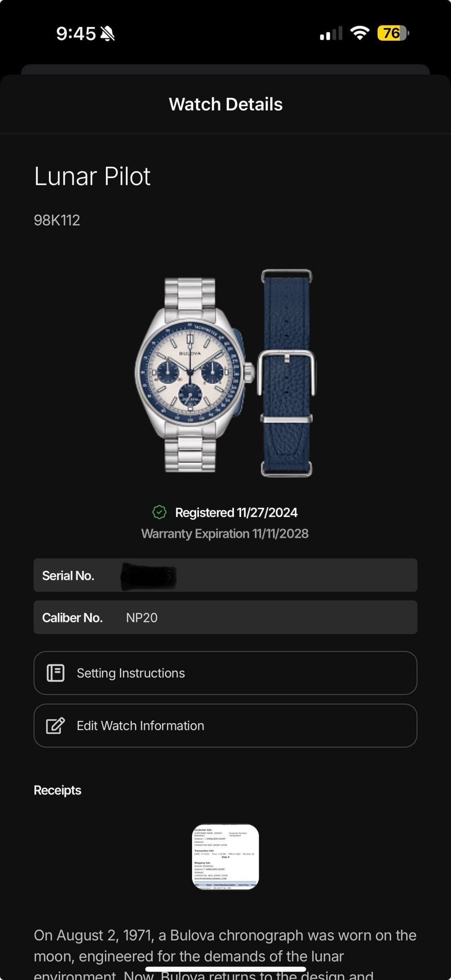Click the green registered verification badge
This screenshot has width=451, height=980.
click(159, 512)
